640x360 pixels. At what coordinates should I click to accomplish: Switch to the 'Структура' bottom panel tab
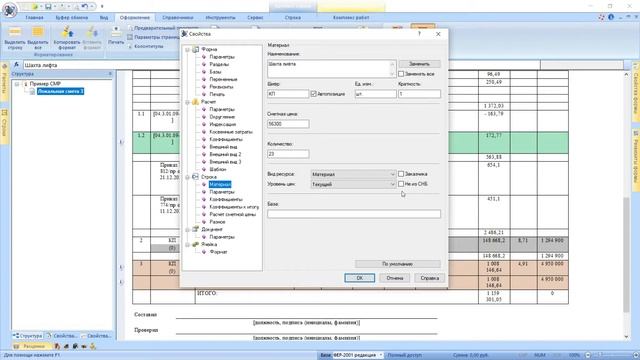click(x=28, y=336)
